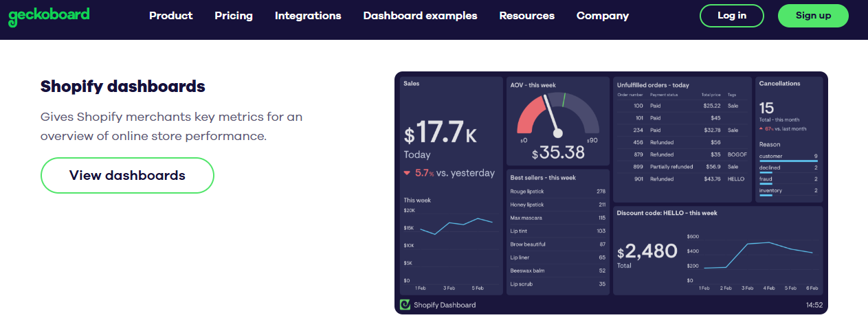Click the BOGOF tag on order 879
This screenshot has height=333, width=868.
[x=737, y=154]
